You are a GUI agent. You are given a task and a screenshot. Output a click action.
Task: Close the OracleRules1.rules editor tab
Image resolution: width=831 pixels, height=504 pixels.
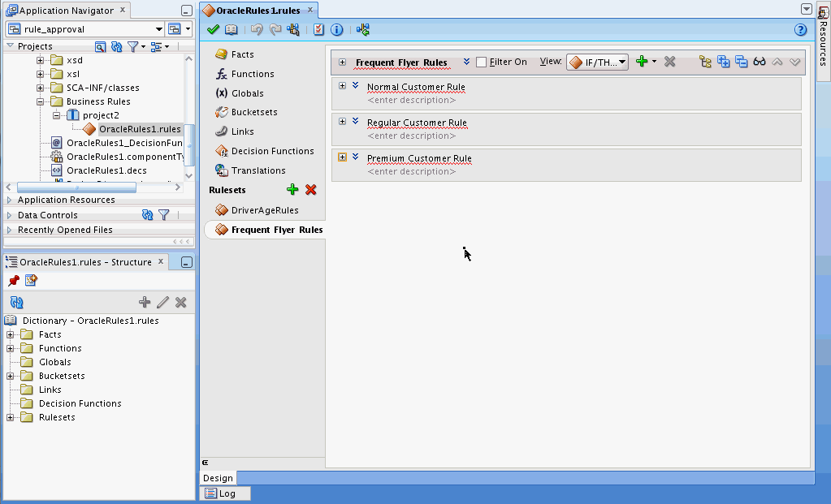(310, 10)
